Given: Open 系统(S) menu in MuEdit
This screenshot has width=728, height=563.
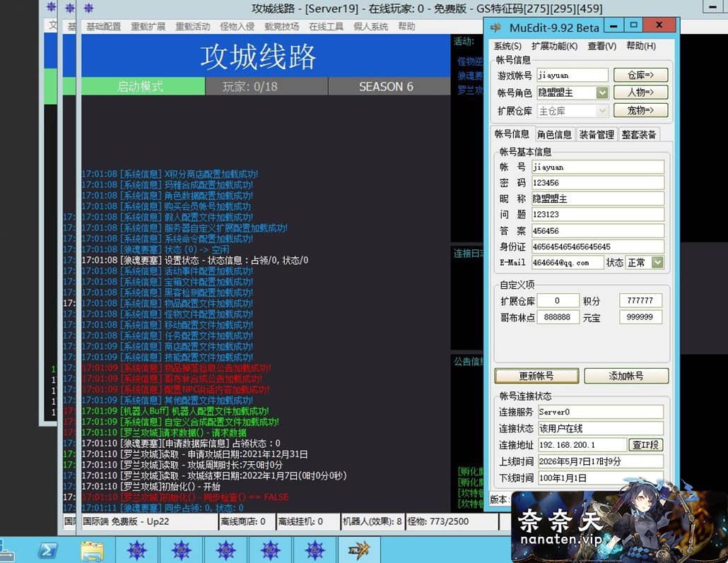Looking at the screenshot, I should pos(507,46).
